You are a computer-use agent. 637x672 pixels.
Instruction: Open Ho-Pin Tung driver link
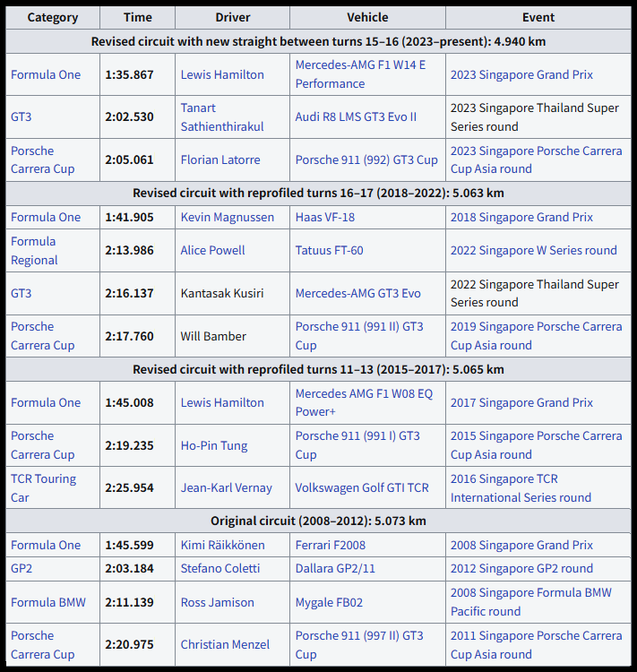214,445
